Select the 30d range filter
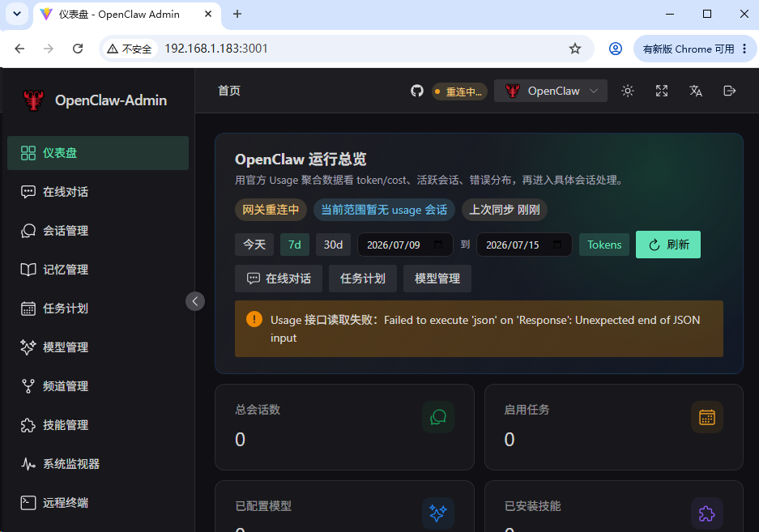759x532 pixels. 333,245
